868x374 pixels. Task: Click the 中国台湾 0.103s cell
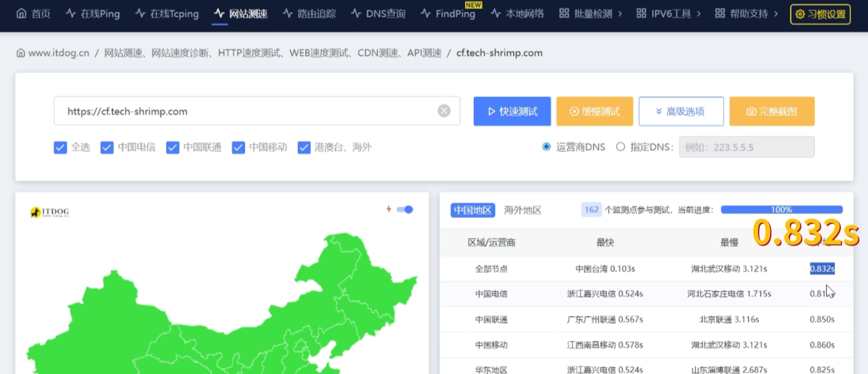pyautogui.click(x=605, y=269)
